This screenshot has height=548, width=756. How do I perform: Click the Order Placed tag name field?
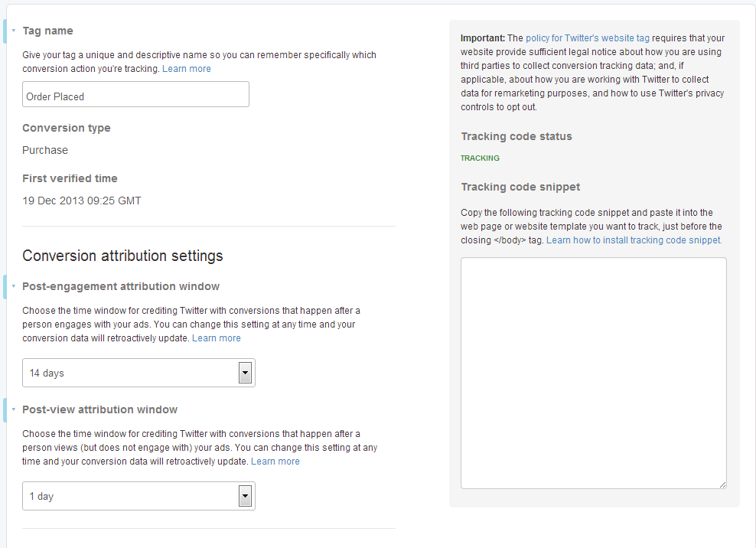coord(135,94)
